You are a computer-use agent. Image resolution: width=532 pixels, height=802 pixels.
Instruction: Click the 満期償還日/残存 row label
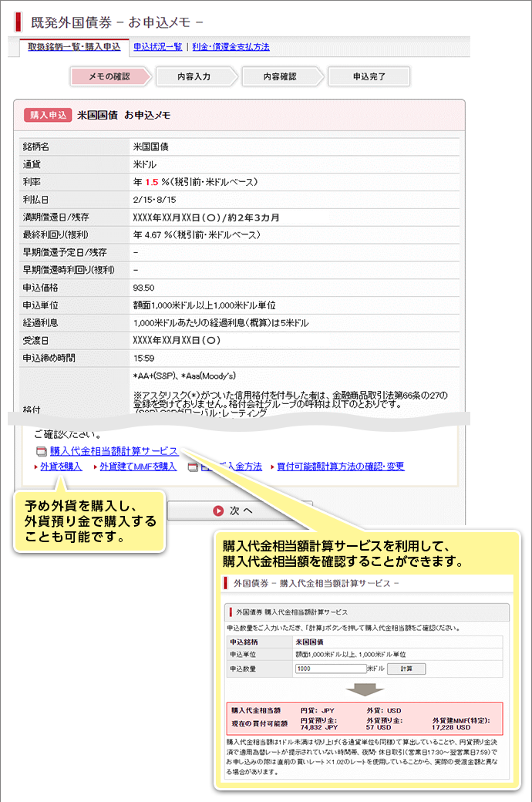tap(56, 217)
